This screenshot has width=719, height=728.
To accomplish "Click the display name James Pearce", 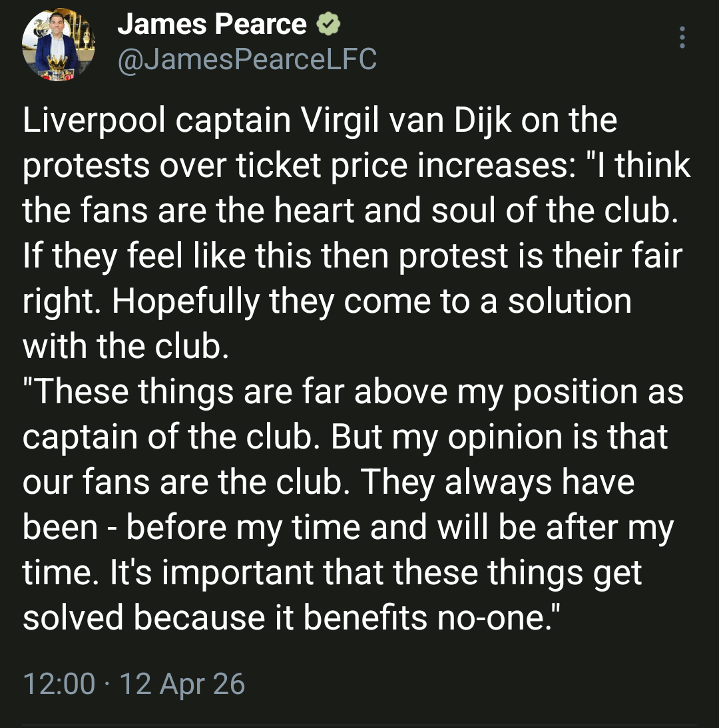I will click(212, 25).
